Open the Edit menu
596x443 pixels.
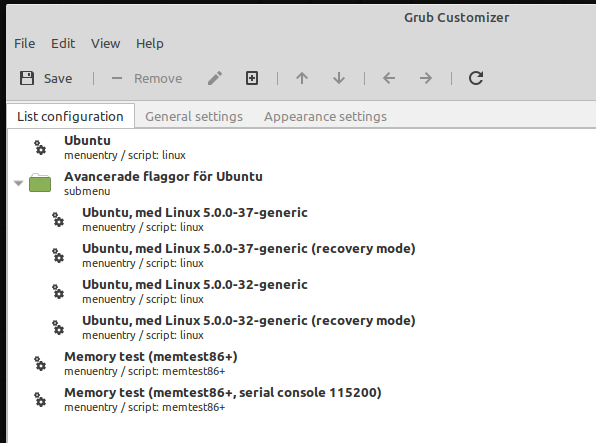[x=63, y=43]
